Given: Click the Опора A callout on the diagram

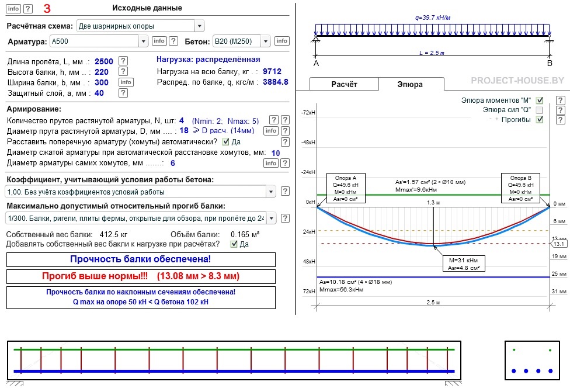Looking at the screenshot, I should (x=345, y=188).
